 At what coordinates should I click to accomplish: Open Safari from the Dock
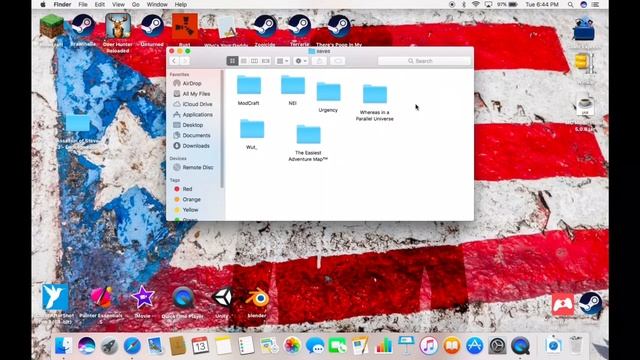pos(132,346)
